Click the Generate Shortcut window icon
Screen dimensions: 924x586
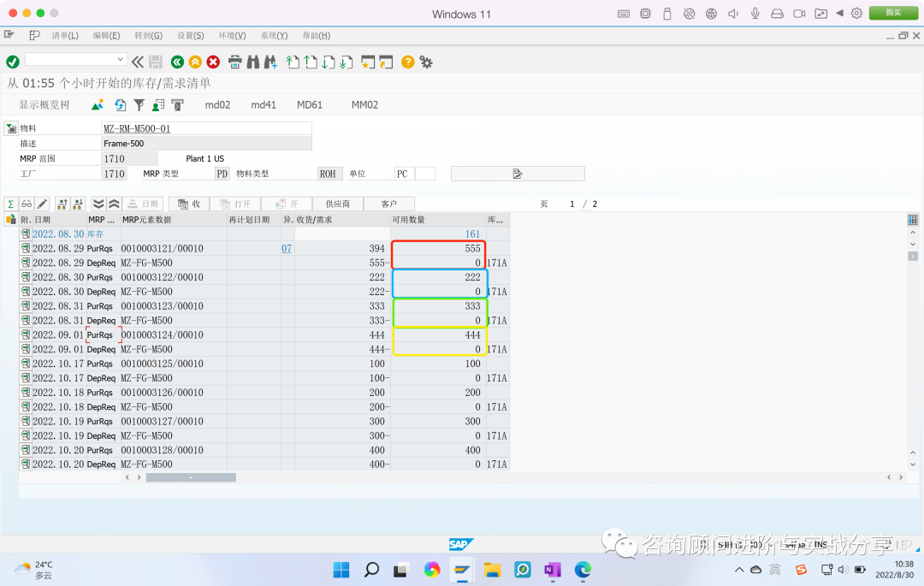click(386, 62)
